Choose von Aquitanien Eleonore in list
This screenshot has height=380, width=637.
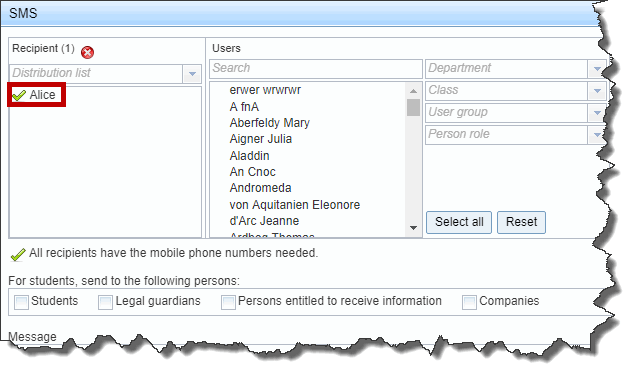295,204
